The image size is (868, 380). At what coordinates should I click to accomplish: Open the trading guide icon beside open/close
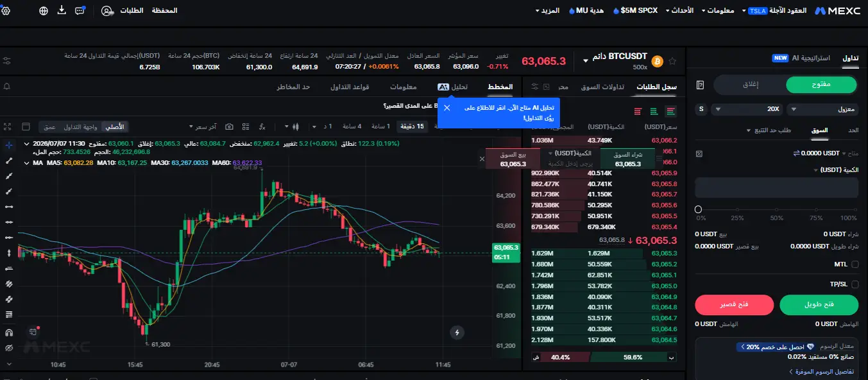[x=701, y=85]
